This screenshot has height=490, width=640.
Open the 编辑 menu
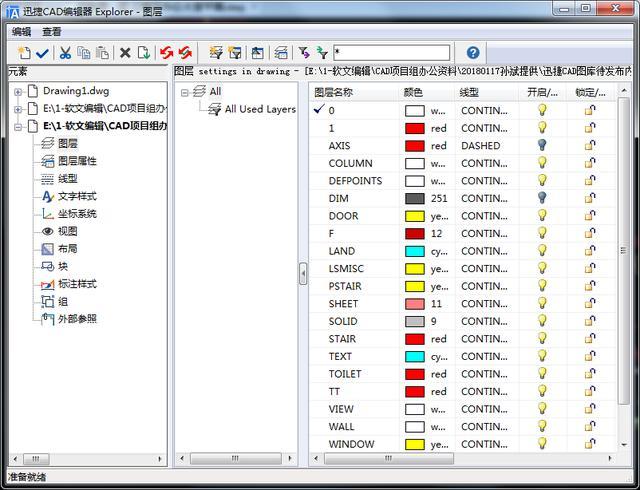[x=21, y=31]
